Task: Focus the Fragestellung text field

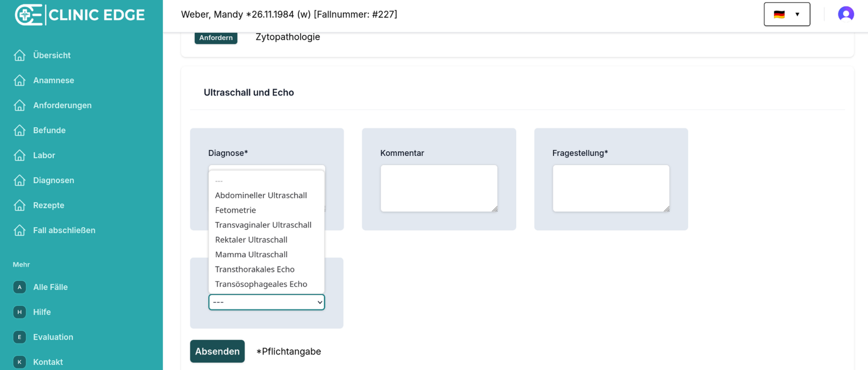Action: [x=611, y=188]
